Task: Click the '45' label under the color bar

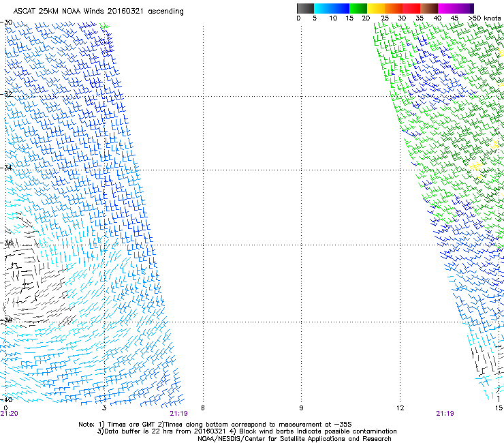Action: (454, 18)
